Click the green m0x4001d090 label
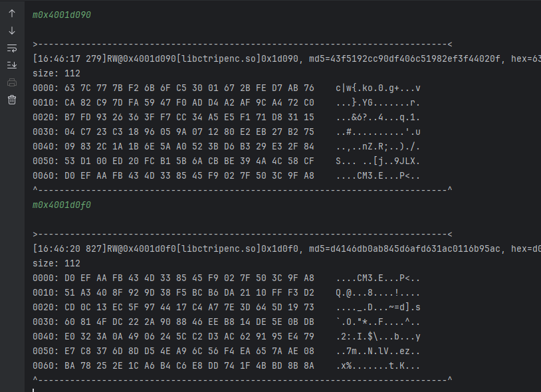The image size is (541, 392). point(62,15)
